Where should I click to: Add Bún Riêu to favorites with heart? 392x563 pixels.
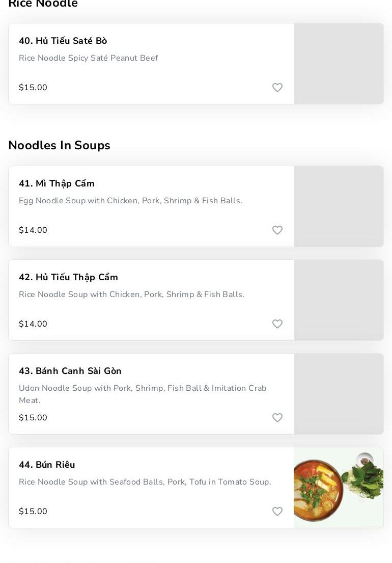[277, 512]
